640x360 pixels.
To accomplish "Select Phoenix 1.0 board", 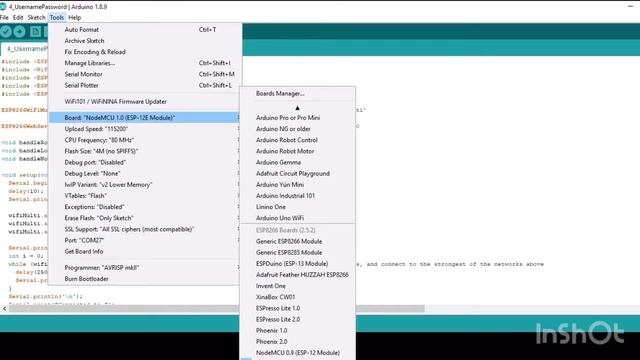I will [x=298, y=331].
